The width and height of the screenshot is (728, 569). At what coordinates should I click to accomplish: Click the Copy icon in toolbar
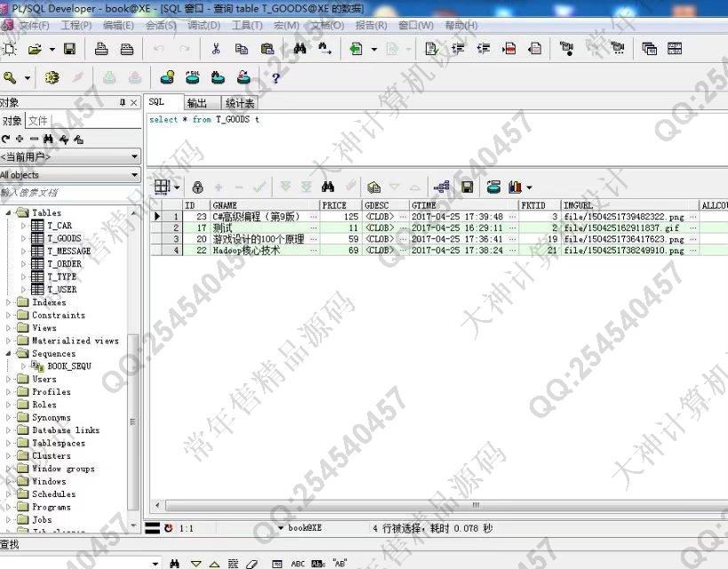242,49
